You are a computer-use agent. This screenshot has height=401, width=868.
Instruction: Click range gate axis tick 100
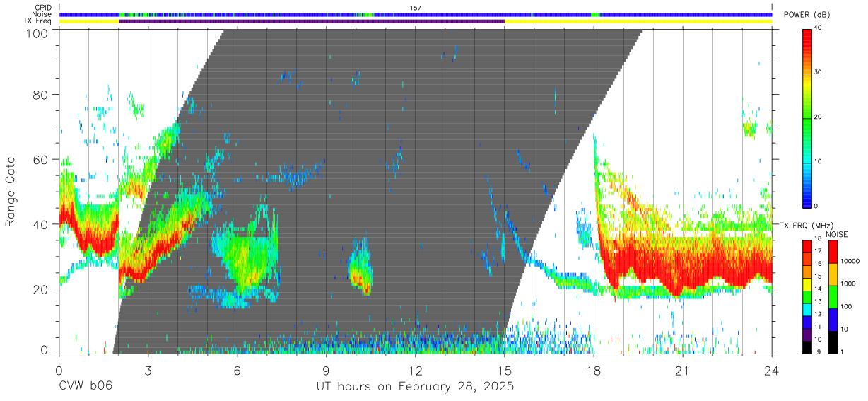coord(37,33)
